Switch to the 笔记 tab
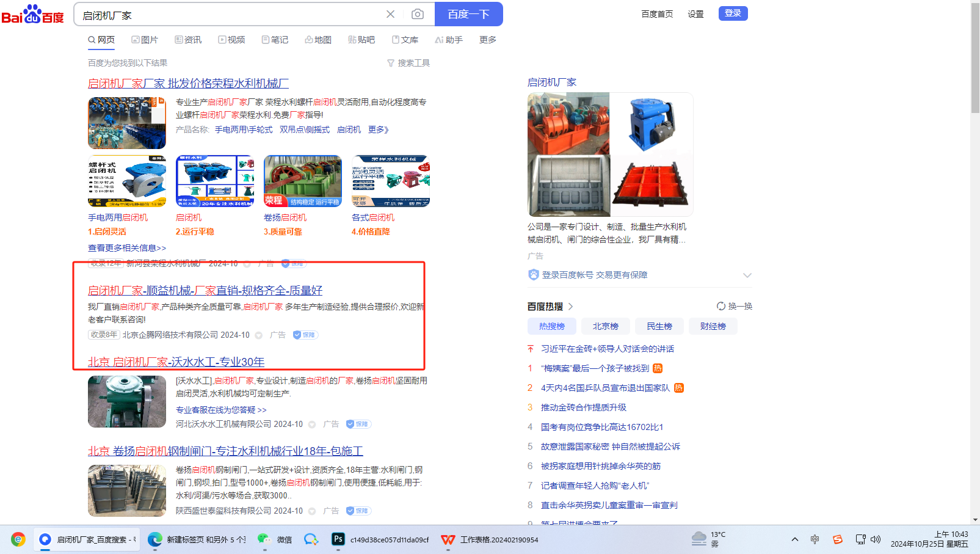 [275, 40]
